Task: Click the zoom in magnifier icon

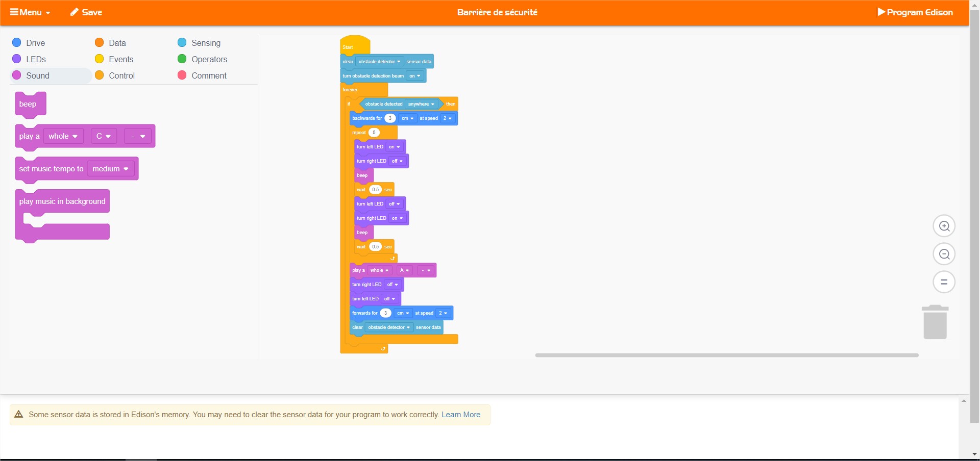Action: [x=944, y=226]
